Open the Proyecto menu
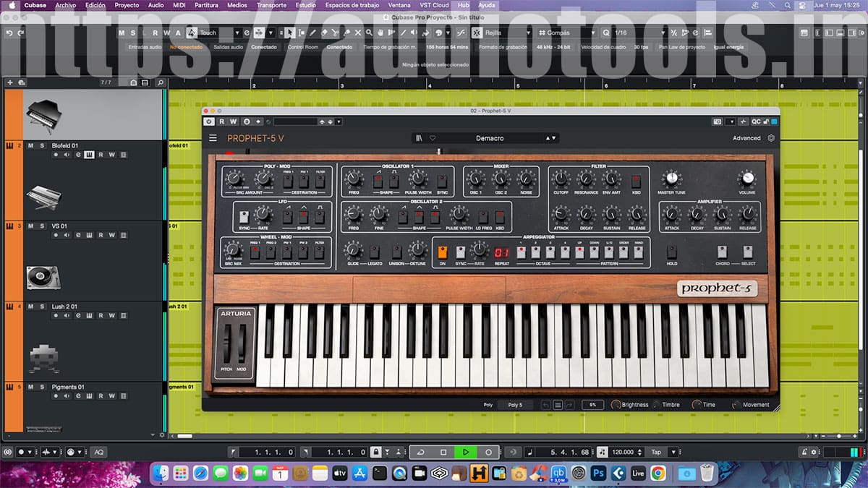The height and width of the screenshot is (488, 868). [127, 5]
